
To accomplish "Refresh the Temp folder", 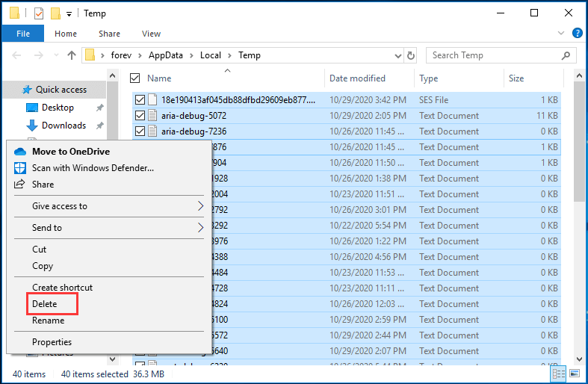I will pyautogui.click(x=411, y=56).
